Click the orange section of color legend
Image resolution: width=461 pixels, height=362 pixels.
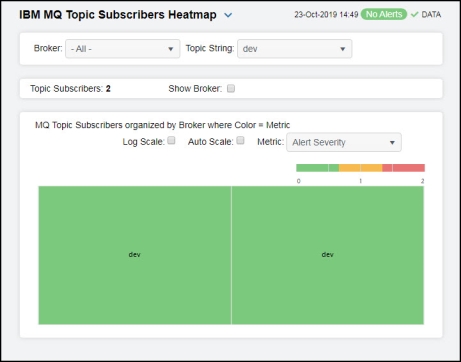pyautogui.click(x=361, y=168)
